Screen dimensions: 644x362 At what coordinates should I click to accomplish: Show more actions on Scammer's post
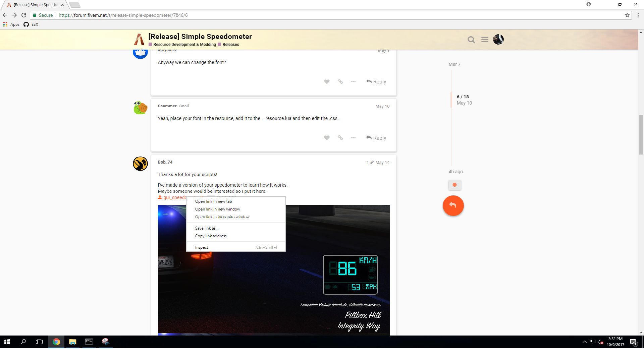(353, 138)
